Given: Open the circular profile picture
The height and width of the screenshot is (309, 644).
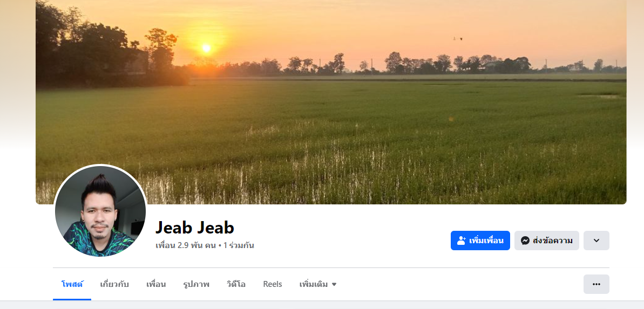Looking at the screenshot, I should tap(100, 211).
